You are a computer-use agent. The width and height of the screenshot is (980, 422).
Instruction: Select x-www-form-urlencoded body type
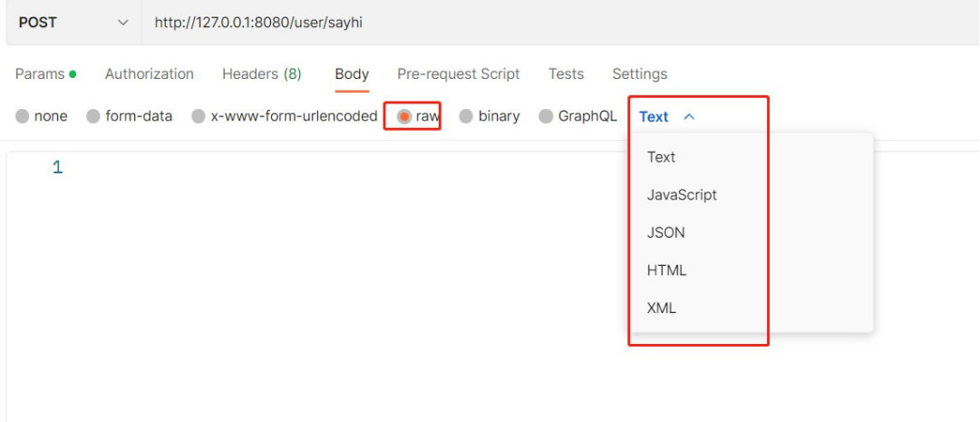199,116
